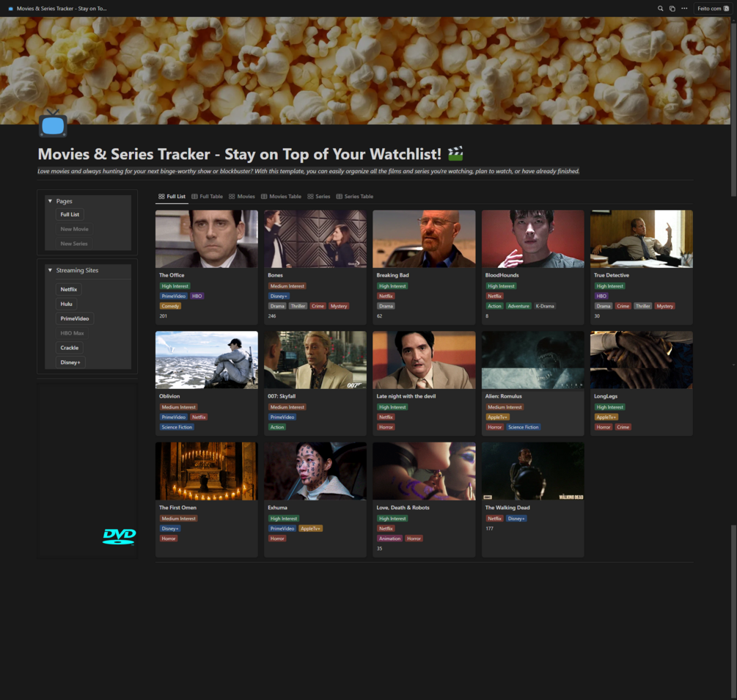The height and width of the screenshot is (700, 737).
Task: Open Late night with the devil thumbnail
Action: (424, 360)
